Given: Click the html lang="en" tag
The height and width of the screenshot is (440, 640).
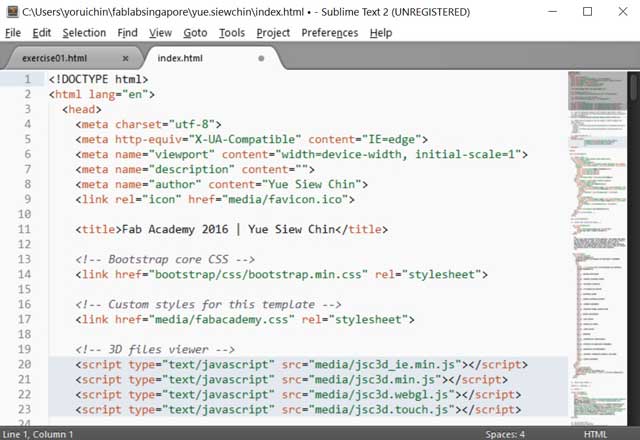Looking at the screenshot, I should [x=102, y=94].
